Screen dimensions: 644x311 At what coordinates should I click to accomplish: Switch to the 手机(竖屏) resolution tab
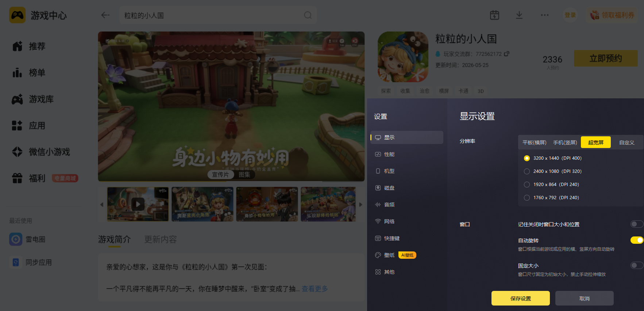pos(565,143)
